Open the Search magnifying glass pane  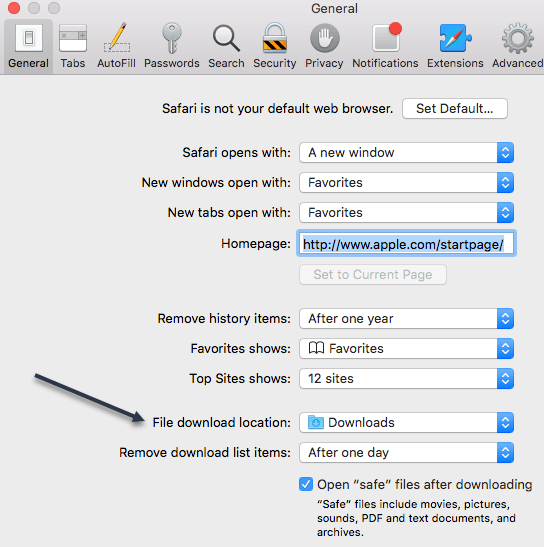coord(226,45)
